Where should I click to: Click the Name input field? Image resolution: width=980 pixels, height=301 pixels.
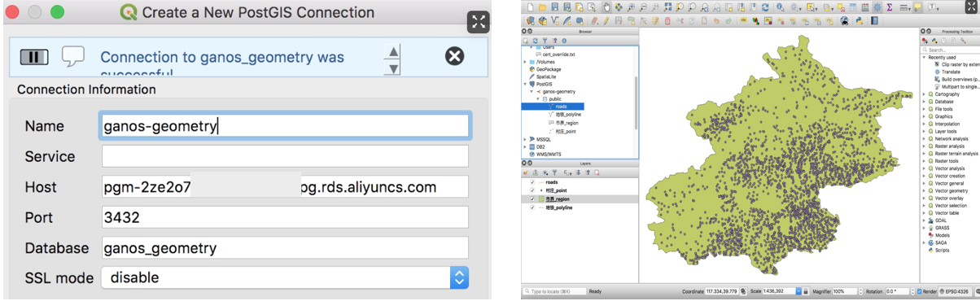[285, 126]
